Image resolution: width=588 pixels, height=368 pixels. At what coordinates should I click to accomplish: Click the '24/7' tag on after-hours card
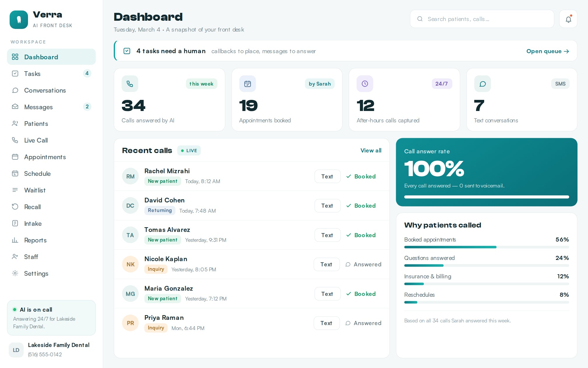(442, 84)
